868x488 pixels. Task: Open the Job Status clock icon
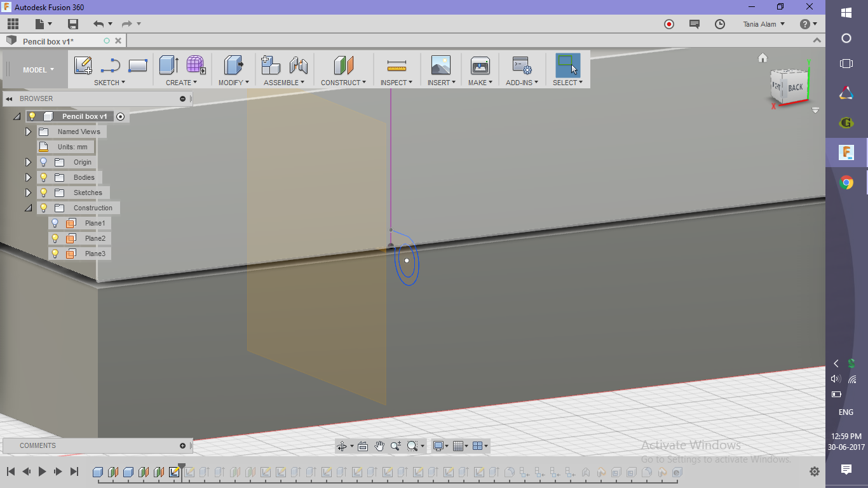[720, 24]
